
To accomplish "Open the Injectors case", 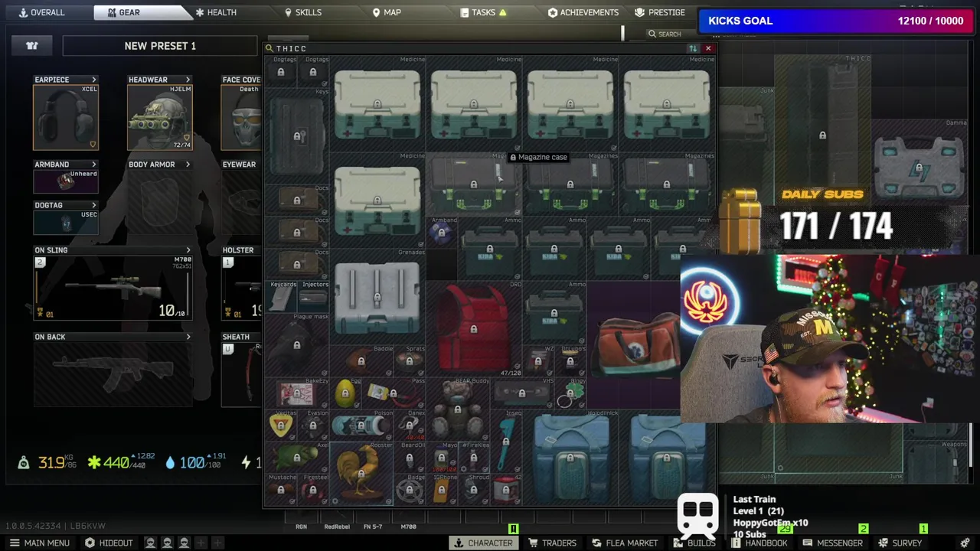I will click(x=313, y=297).
